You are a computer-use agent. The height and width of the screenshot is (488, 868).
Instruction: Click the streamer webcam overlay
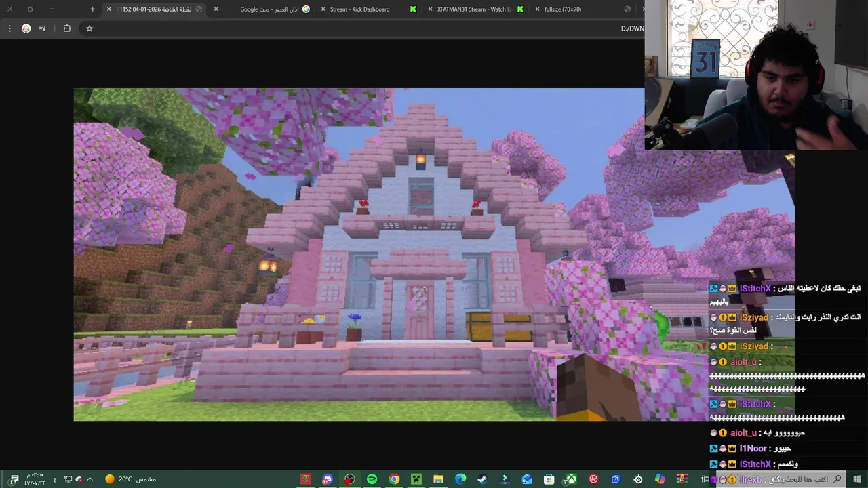point(756,75)
